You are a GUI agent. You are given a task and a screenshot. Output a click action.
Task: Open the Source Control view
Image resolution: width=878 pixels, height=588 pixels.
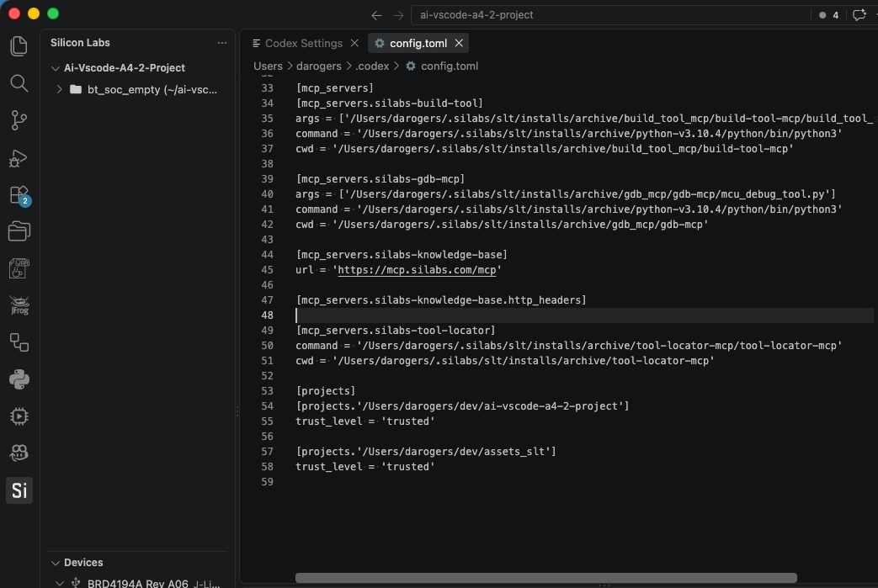(x=19, y=120)
